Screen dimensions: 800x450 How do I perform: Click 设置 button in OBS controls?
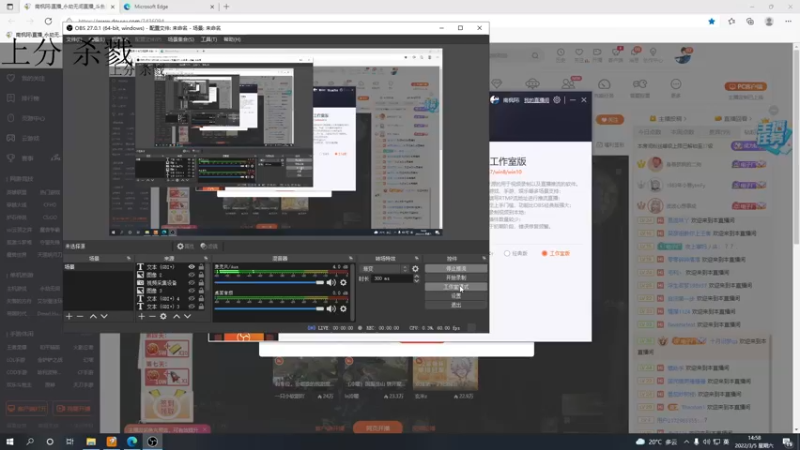456,296
